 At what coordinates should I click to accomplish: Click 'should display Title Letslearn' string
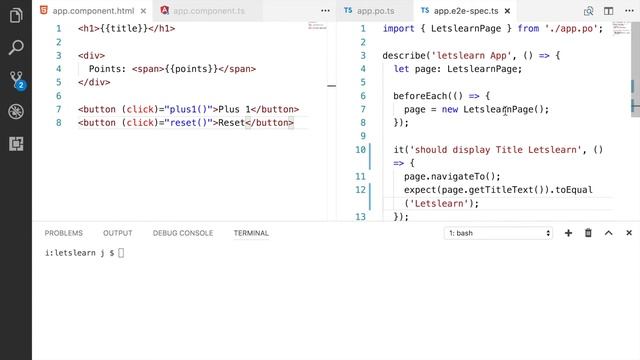(495, 150)
